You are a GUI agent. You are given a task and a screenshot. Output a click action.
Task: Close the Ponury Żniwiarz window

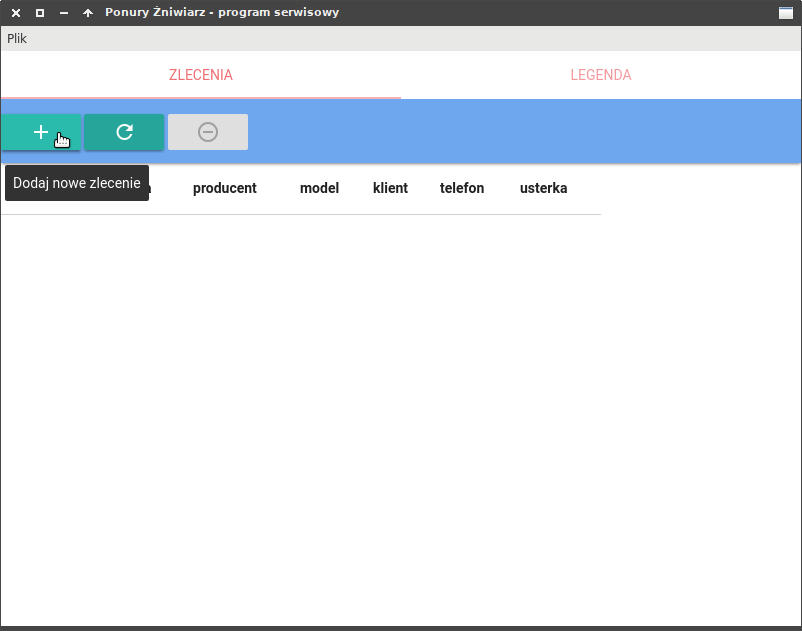(16, 13)
